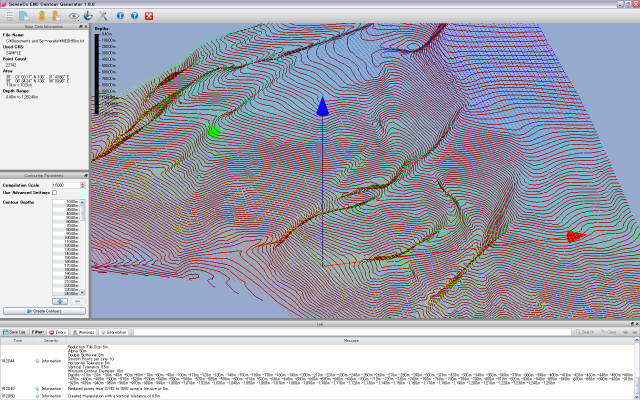Toggle the Errors log filter
Image resolution: width=640 pixels, height=400 pixels.
coord(59,330)
